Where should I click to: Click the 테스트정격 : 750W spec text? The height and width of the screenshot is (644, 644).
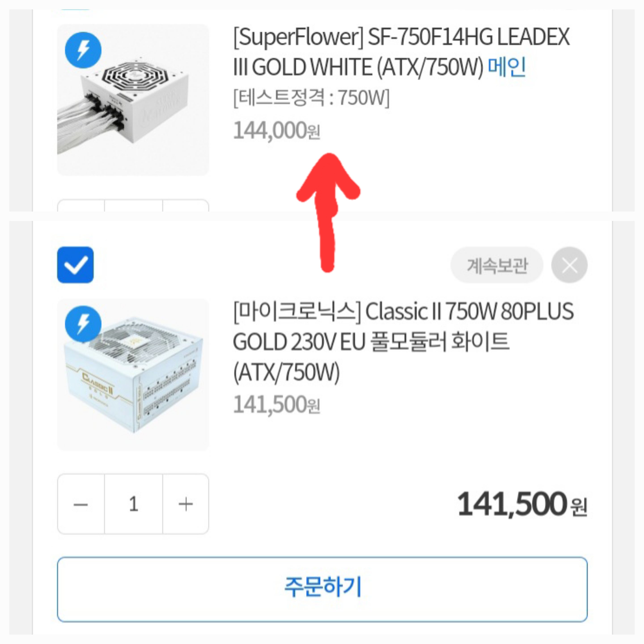pos(311,98)
